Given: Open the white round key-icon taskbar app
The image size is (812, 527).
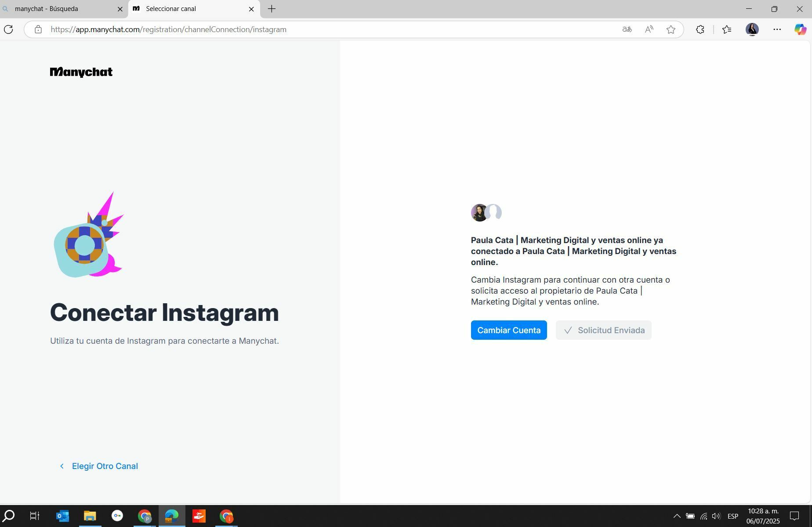Looking at the screenshot, I should tap(117, 516).
